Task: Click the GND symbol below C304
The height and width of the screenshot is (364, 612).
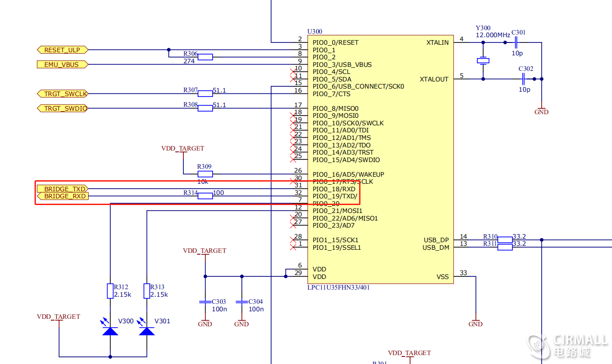Action: (x=241, y=323)
